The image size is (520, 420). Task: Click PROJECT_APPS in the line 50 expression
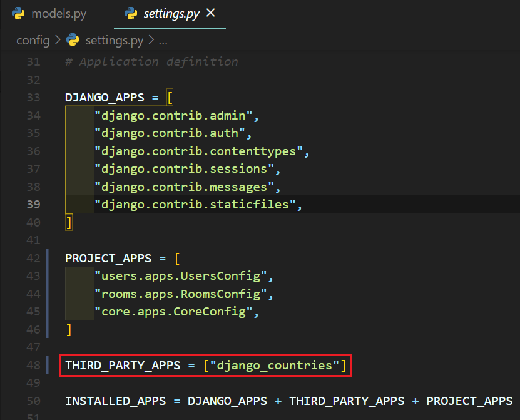coord(469,401)
